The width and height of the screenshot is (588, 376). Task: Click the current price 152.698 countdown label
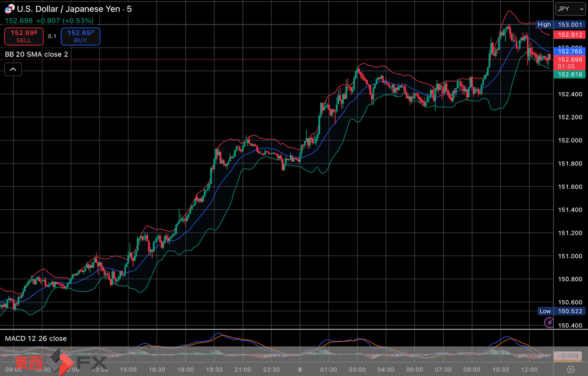pyautogui.click(x=570, y=63)
